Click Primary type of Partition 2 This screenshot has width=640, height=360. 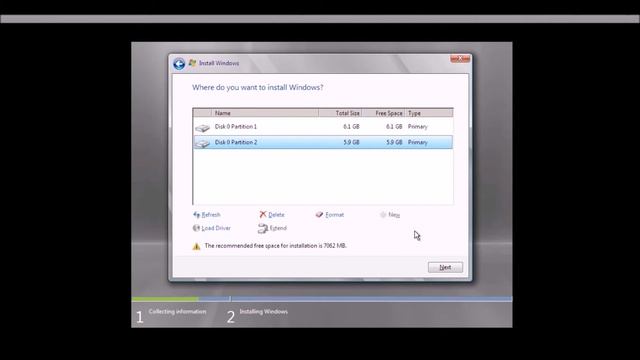click(x=418, y=142)
